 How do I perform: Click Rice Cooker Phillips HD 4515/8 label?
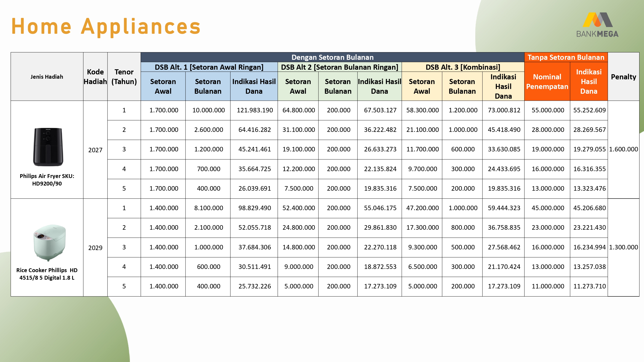[x=47, y=274]
